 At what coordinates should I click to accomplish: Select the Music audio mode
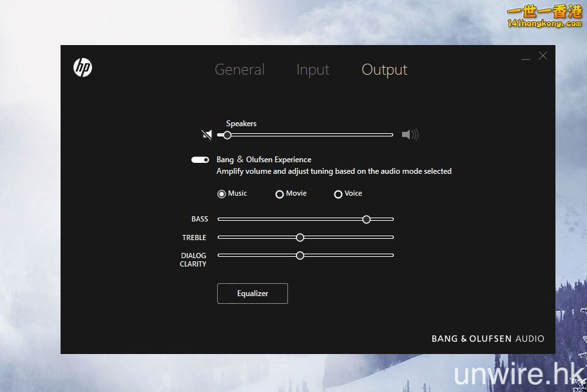[232, 193]
